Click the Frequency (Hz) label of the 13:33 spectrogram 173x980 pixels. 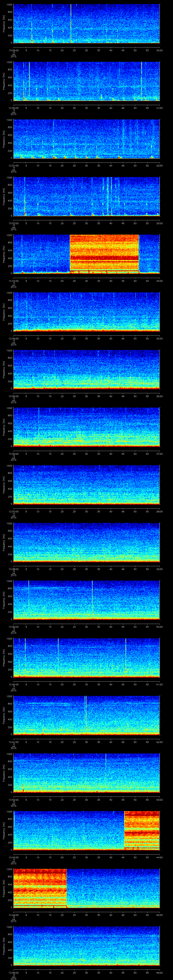[x=4, y=254]
